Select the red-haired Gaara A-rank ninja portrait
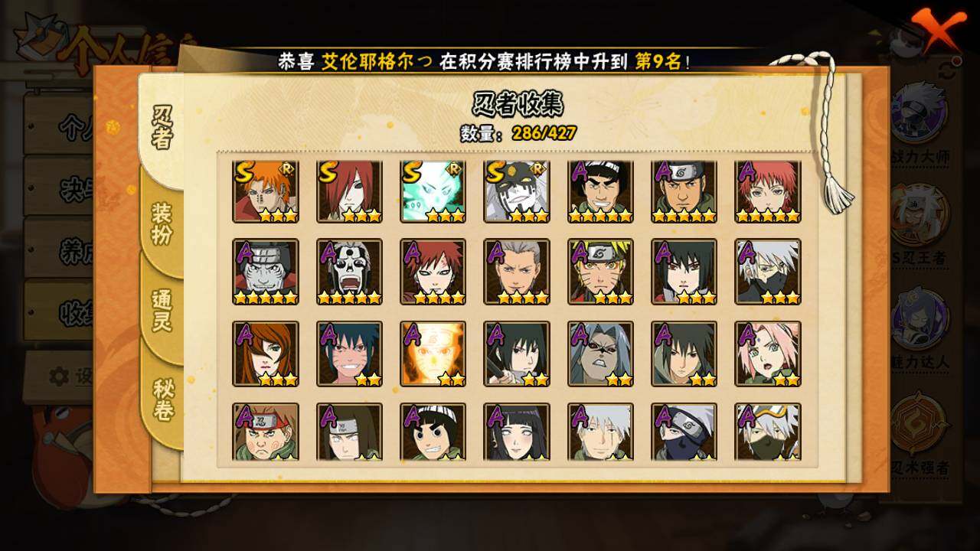 433,272
